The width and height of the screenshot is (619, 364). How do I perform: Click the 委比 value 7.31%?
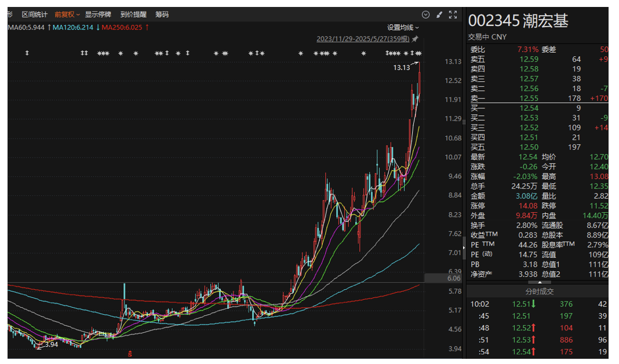(x=528, y=50)
